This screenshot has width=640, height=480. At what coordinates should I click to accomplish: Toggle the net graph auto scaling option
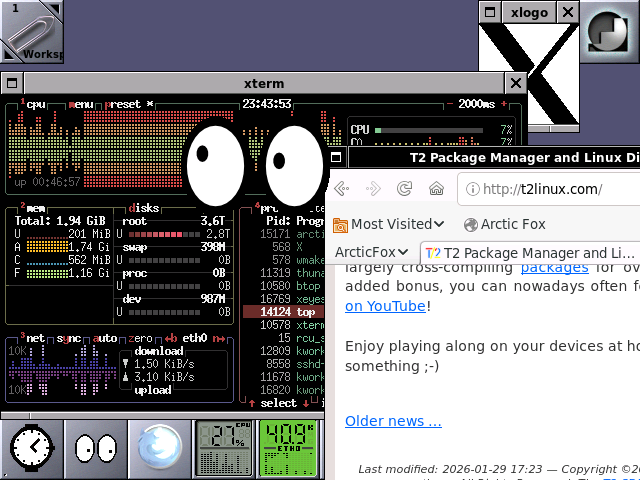click(106, 339)
